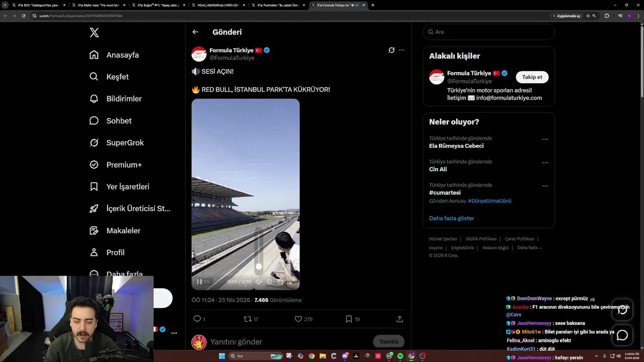This screenshot has height=362, width=644.
Task: Switch to the Pusholder tab
Action: coord(278,5)
